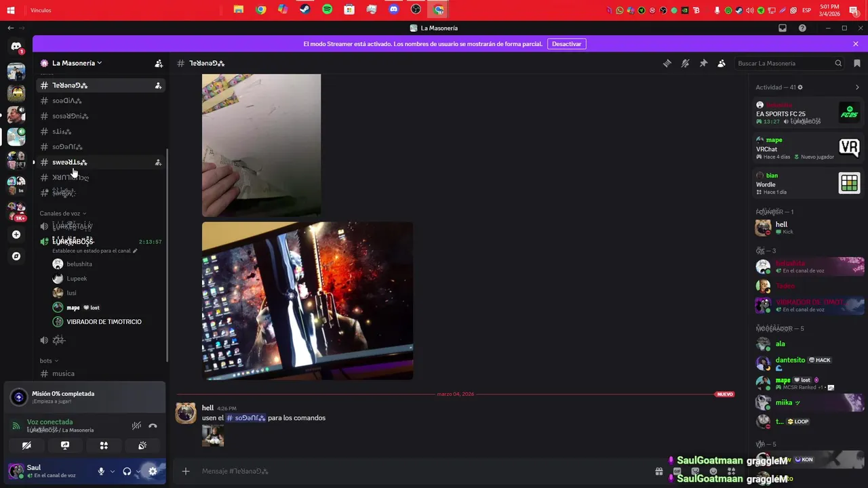Image resolution: width=868 pixels, height=488 pixels.
Task: Share your screen icon button
Action: click(x=65, y=445)
